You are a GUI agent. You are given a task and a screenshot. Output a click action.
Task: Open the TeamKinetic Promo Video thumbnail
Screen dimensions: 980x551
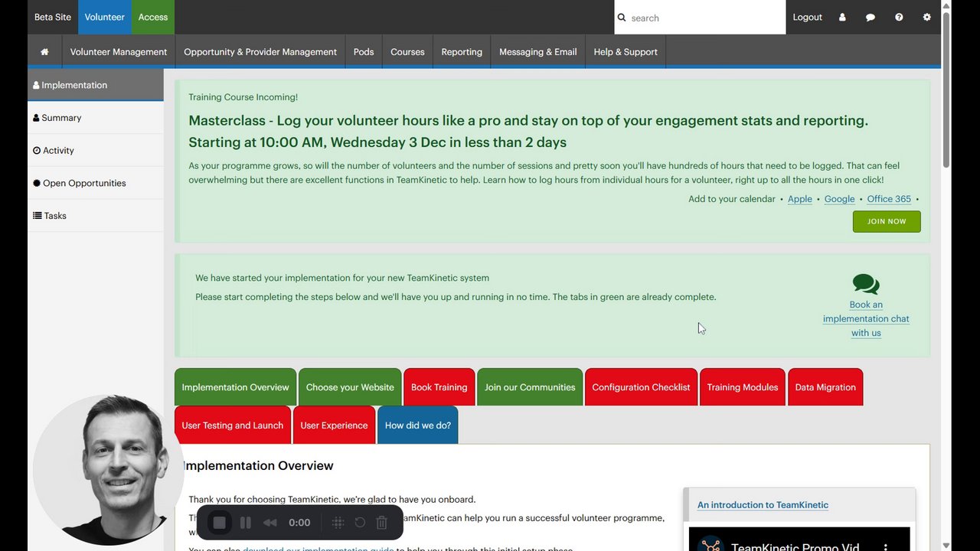[799, 540]
